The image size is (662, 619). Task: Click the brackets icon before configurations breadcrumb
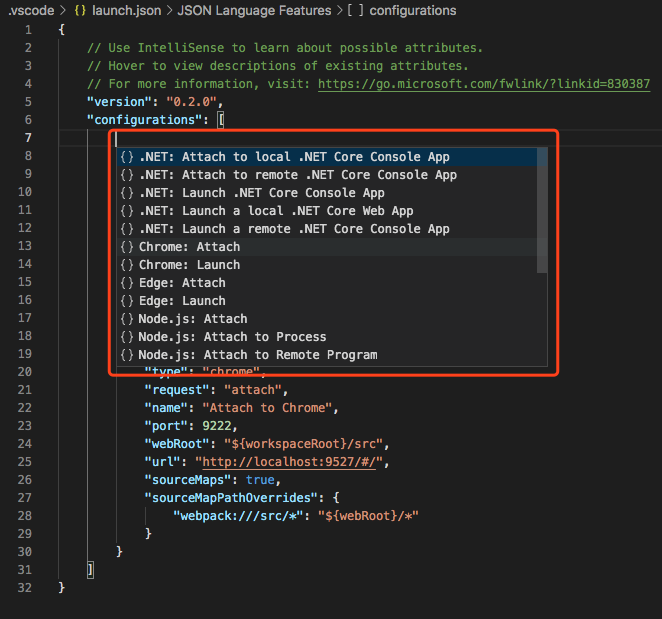(x=352, y=10)
